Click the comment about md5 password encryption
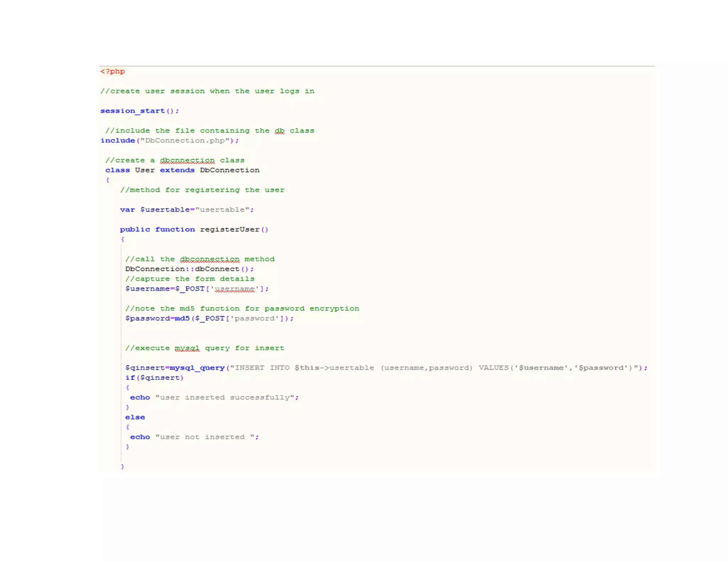The image size is (728, 562). 242,308
